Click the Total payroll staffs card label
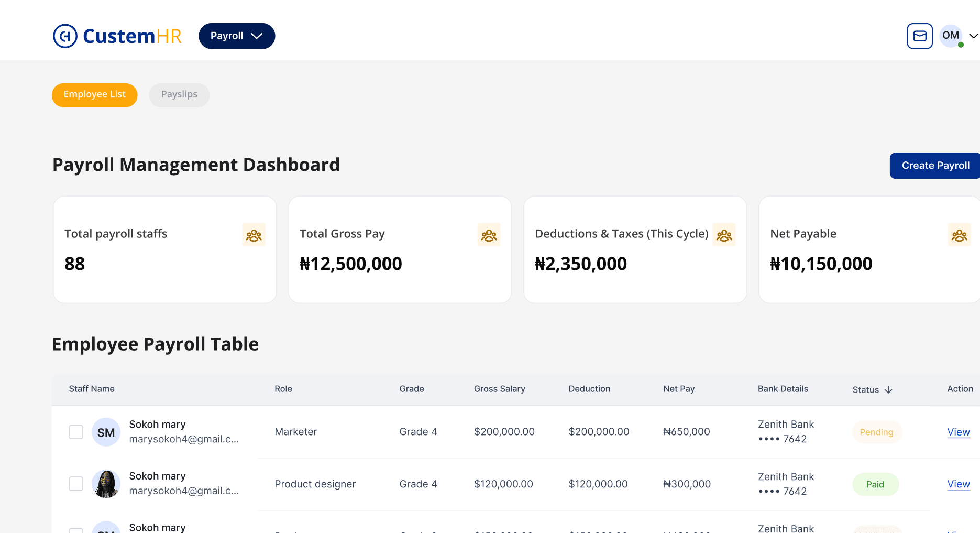The image size is (980, 533). (x=116, y=234)
